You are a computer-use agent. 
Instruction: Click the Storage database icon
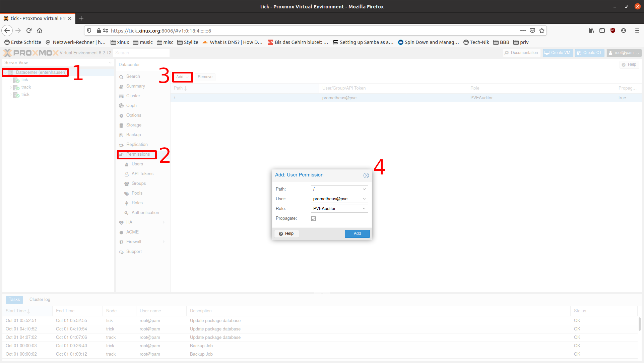121,125
